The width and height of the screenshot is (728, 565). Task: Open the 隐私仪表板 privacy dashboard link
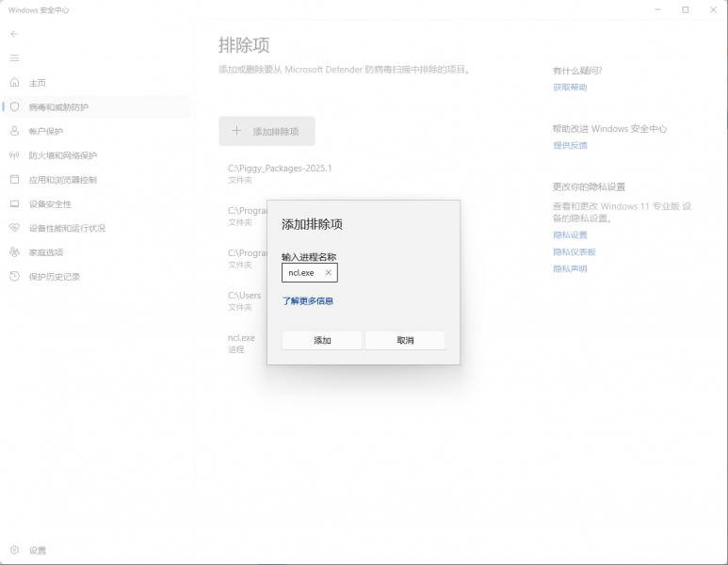(574, 252)
